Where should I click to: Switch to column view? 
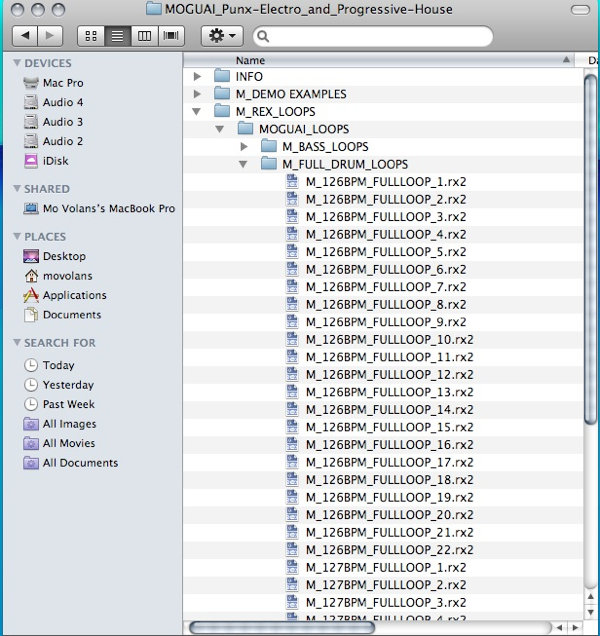(x=144, y=36)
